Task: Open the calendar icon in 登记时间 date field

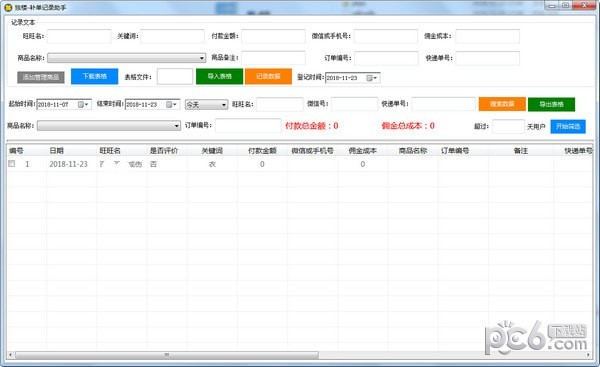Action: click(x=371, y=78)
